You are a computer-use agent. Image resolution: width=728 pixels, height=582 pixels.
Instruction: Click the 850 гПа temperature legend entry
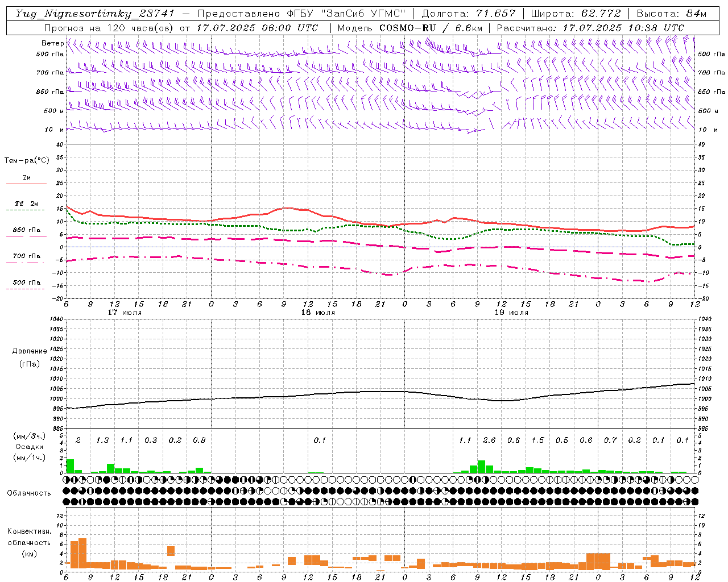[27, 230]
